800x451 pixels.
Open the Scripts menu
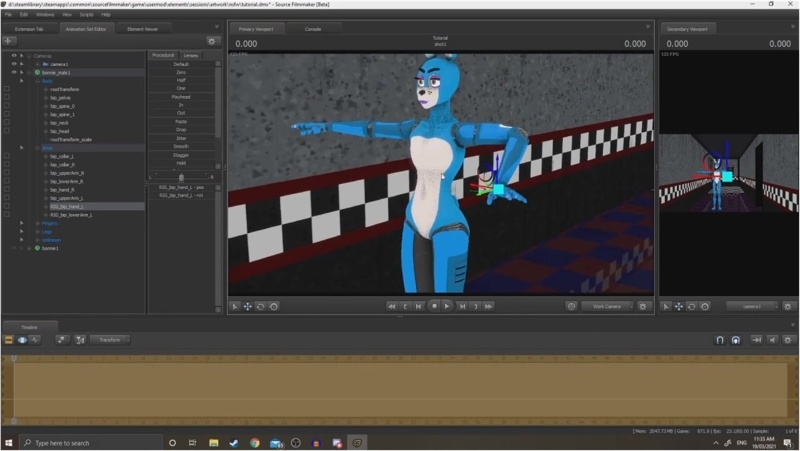86,15
